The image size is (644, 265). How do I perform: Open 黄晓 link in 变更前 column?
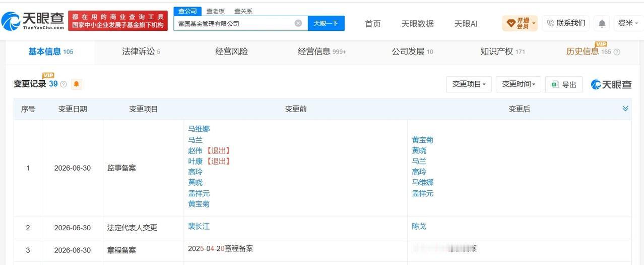point(195,182)
